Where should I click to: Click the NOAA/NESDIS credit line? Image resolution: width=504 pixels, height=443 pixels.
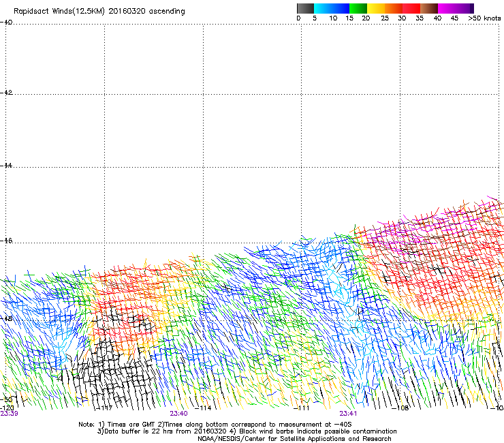pos(294,439)
